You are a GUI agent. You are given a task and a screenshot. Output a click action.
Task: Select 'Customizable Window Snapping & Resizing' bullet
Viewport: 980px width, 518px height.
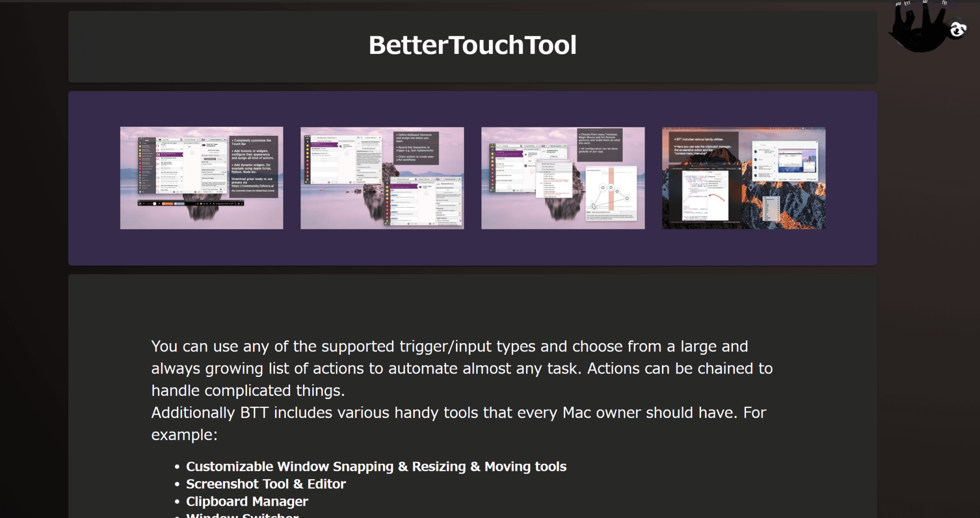(x=376, y=467)
